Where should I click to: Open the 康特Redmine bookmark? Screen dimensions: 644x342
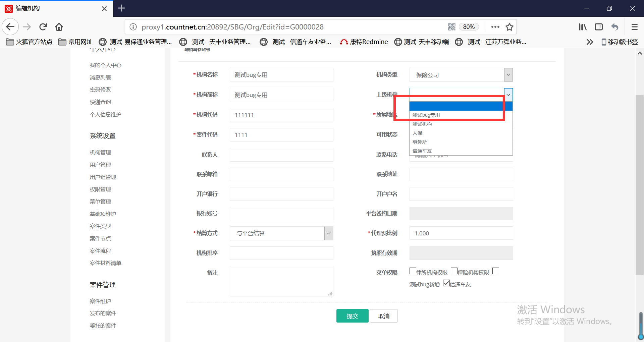(x=364, y=42)
